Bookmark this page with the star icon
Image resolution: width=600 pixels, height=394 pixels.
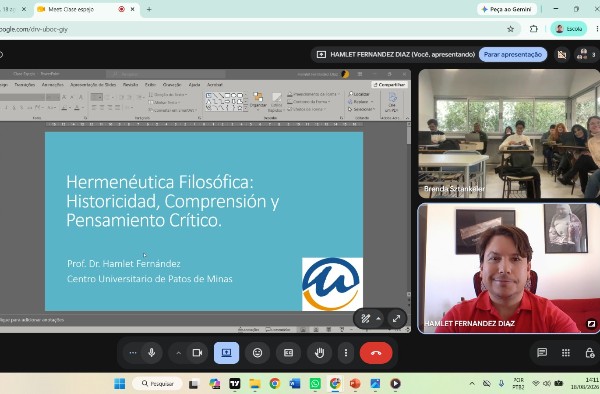click(510, 29)
